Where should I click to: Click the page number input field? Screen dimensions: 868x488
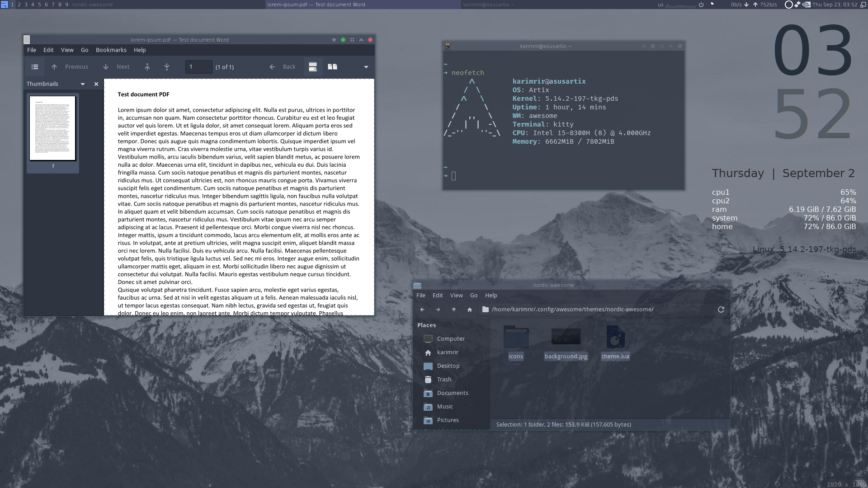(198, 67)
